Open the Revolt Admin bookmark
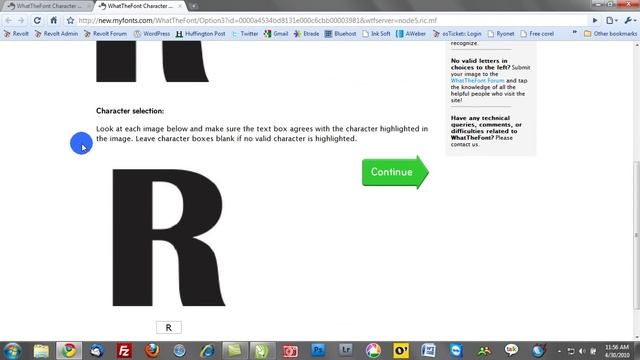This screenshot has width=640, height=360. [x=56, y=34]
